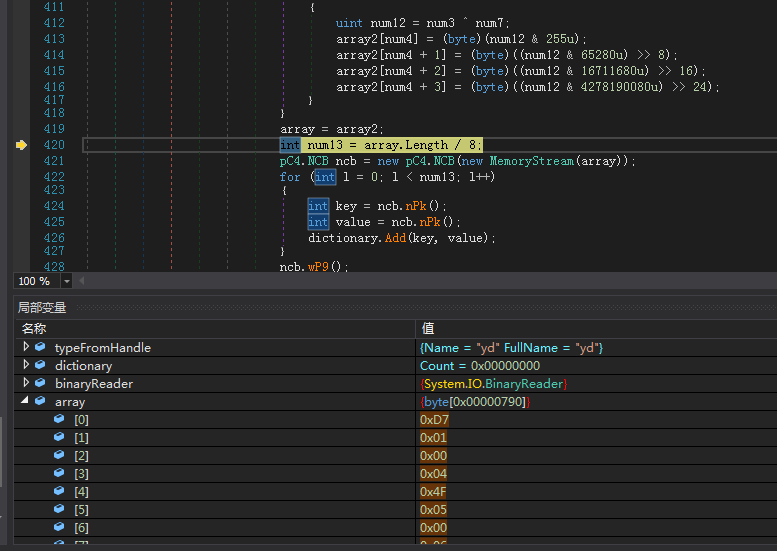Click the variable icon next to dictionary
This screenshot has width=777, height=551.
tap(40, 365)
